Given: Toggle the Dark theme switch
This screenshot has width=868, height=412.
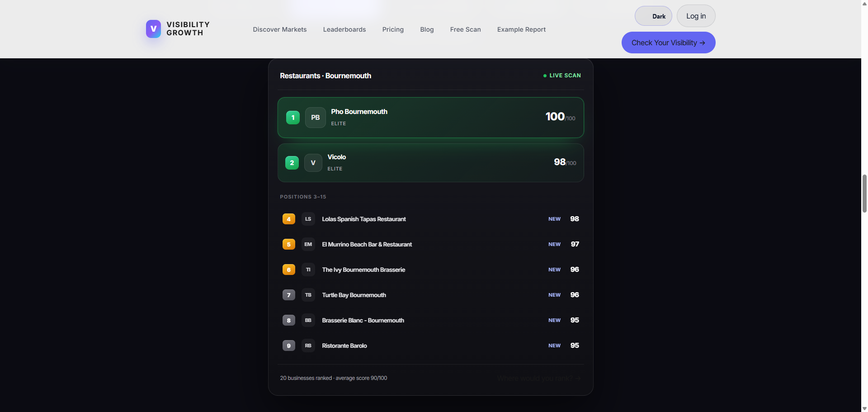Looking at the screenshot, I should (653, 16).
